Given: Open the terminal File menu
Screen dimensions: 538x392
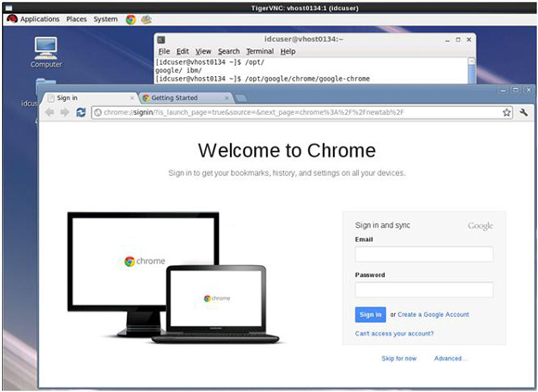Looking at the screenshot, I should [x=164, y=51].
